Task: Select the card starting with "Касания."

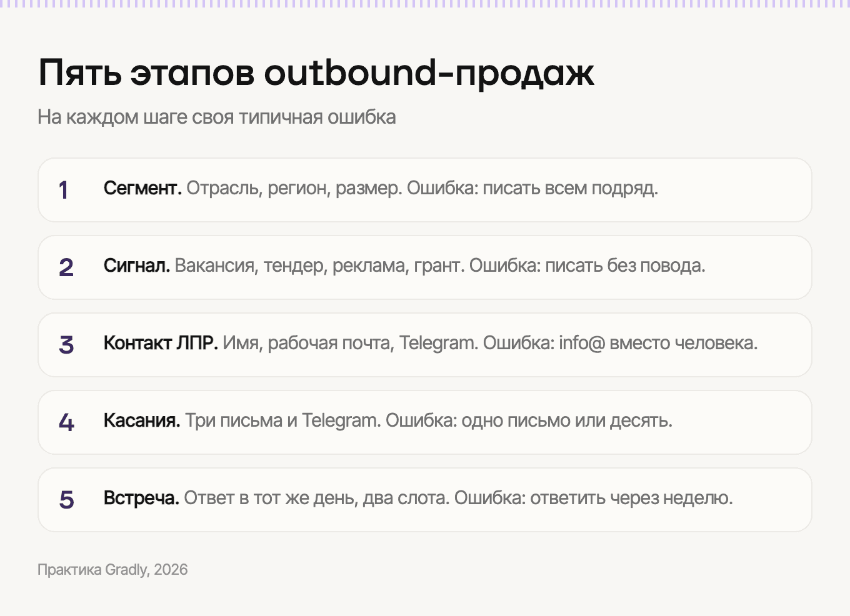Action: pyautogui.click(x=425, y=422)
